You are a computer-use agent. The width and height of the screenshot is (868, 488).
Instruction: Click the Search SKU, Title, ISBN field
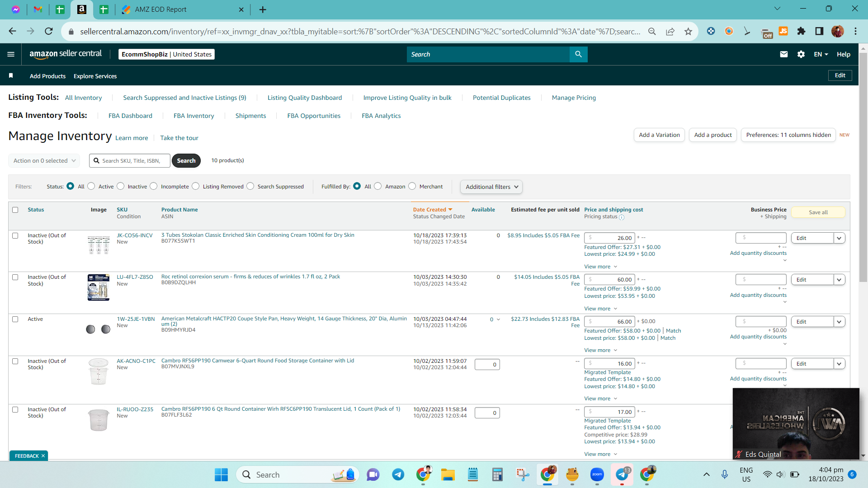click(x=130, y=160)
